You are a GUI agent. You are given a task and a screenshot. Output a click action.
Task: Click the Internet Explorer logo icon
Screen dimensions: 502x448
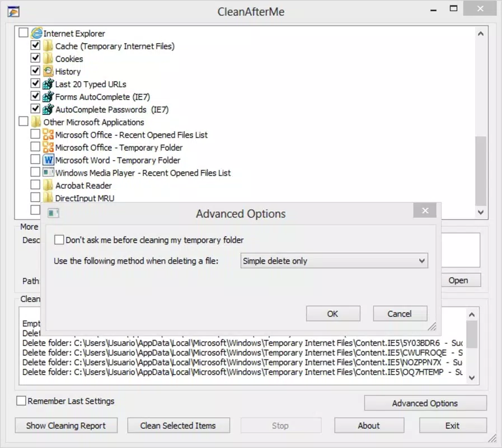[x=36, y=33]
